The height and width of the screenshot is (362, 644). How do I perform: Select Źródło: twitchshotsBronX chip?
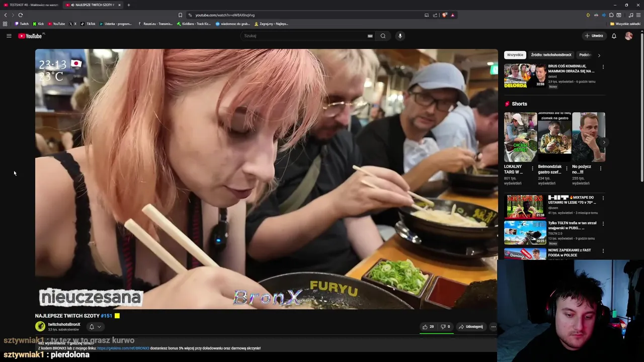pos(551,55)
